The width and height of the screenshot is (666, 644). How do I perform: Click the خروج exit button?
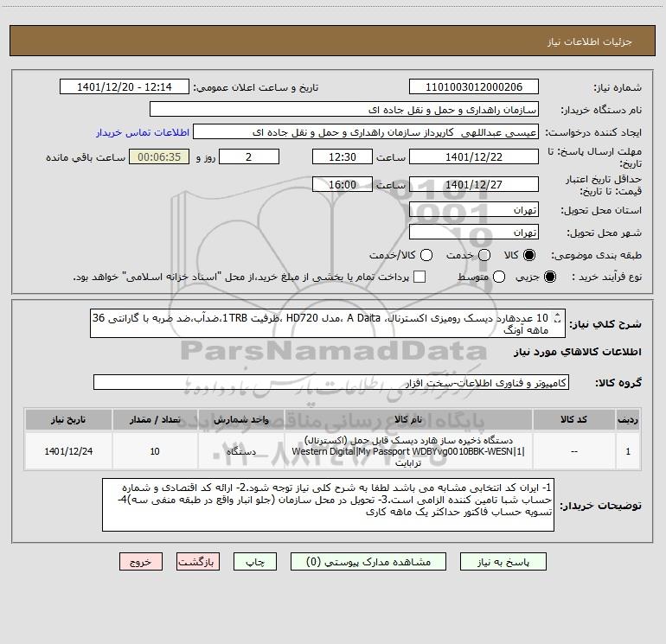pyautogui.click(x=141, y=562)
